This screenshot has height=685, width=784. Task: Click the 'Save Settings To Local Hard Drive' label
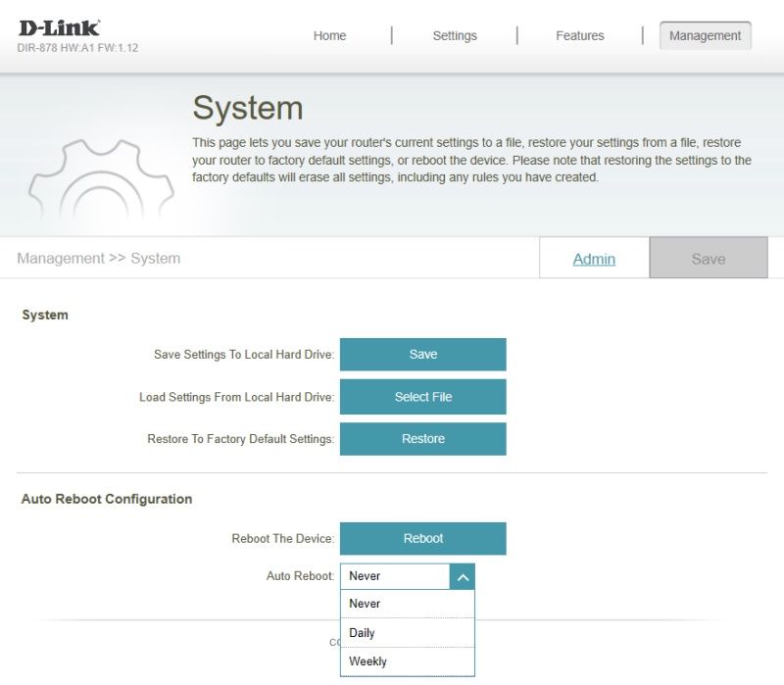click(x=244, y=354)
